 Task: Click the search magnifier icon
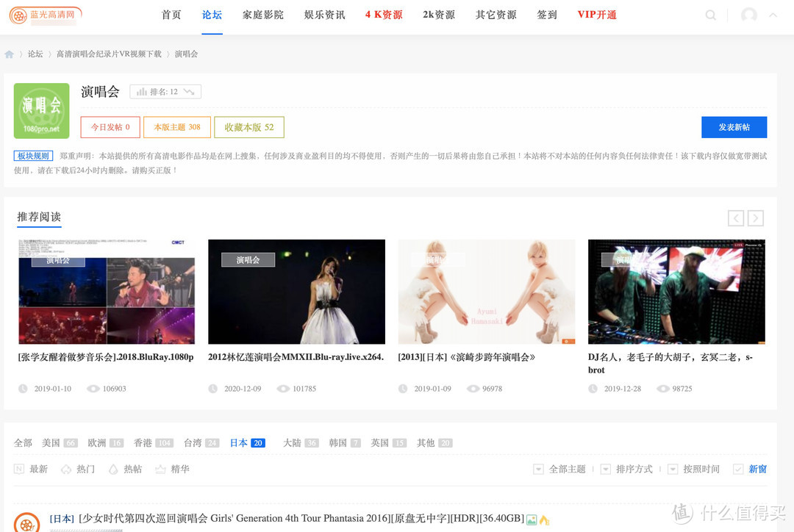click(710, 15)
